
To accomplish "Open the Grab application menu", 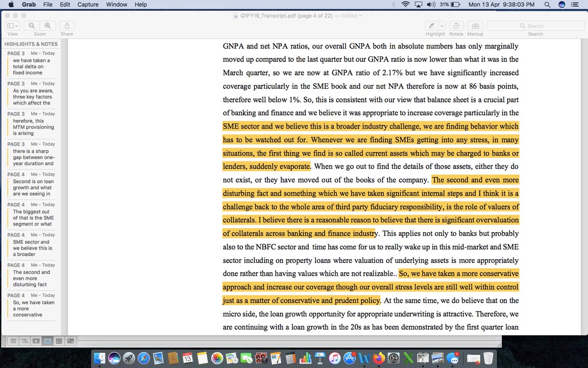I will (28, 4).
